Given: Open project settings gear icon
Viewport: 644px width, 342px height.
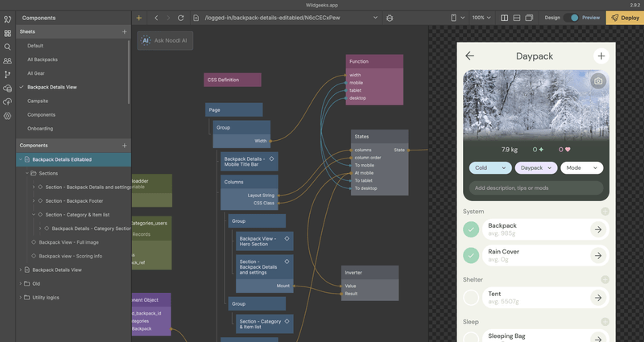Looking at the screenshot, I should pos(7,116).
